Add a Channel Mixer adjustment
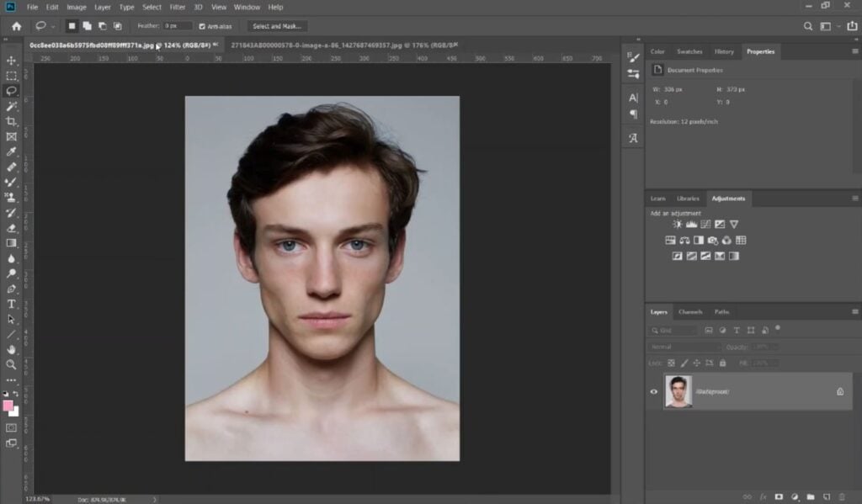This screenshot has width=862, height=504. click(x=726, y=240)
